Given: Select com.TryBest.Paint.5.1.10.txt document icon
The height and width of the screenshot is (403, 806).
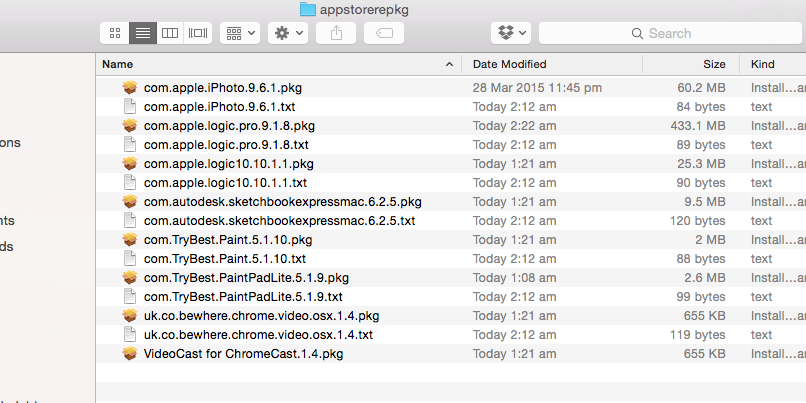Looking at the screenshot, I should click(130, 259).
